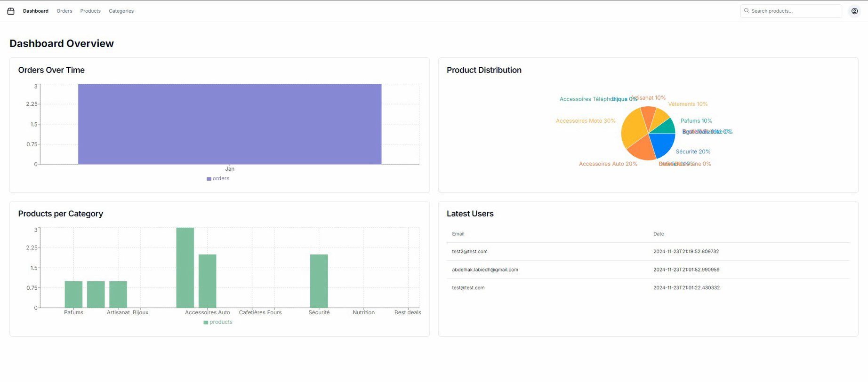Image resolution: width=868 pixels, height=382 pixels.
Task: Click the Pafums bar in category chart
Action: pos(73,294)
